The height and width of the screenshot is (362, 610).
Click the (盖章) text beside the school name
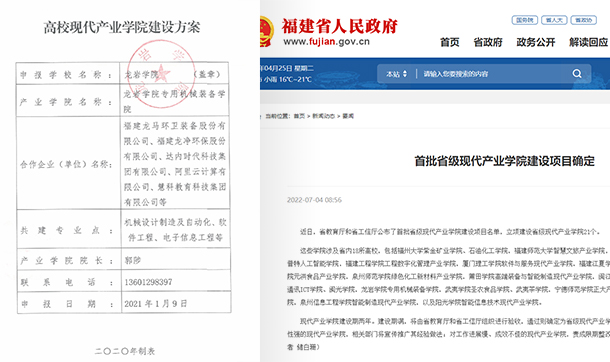pyautogui.click(x=207, y=74)
